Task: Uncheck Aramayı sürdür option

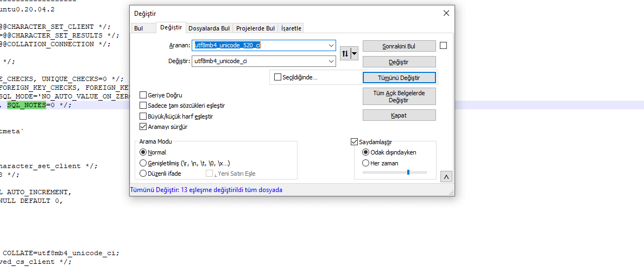Action: click(143, 127)
